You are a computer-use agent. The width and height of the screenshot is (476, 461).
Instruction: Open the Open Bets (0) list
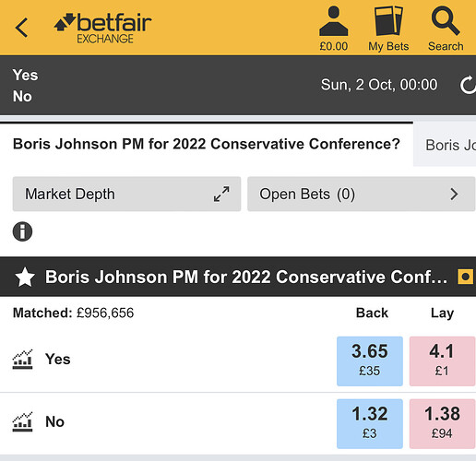pyautogui.click(x=362, y=194)
